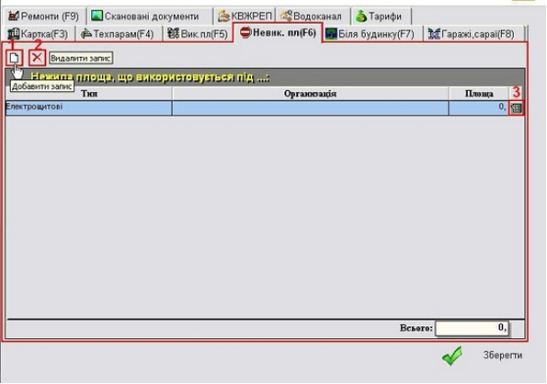Screen dimensions: 547x384
Task: Open the Вик.пл(F5) tab
Action: tap(198, 34)
